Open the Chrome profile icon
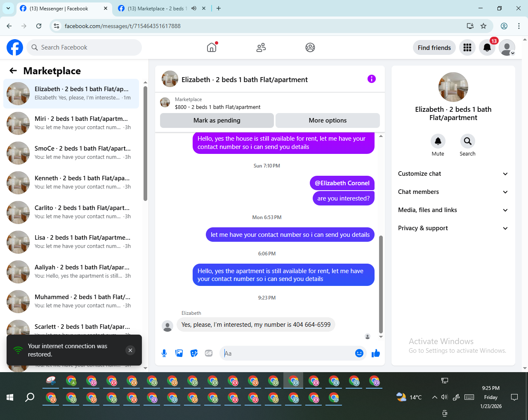 click(x=504, y=26)
